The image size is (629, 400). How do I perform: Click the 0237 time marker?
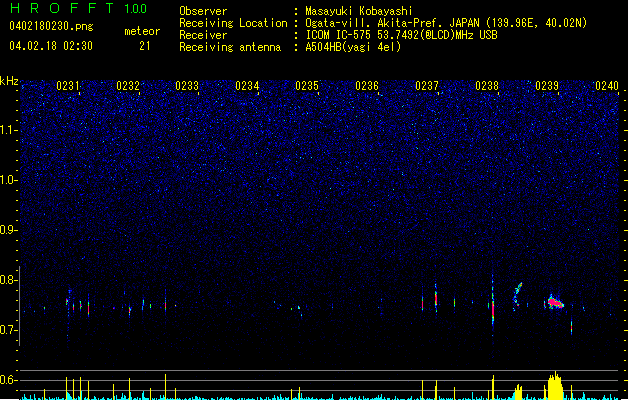coord(427,86)
